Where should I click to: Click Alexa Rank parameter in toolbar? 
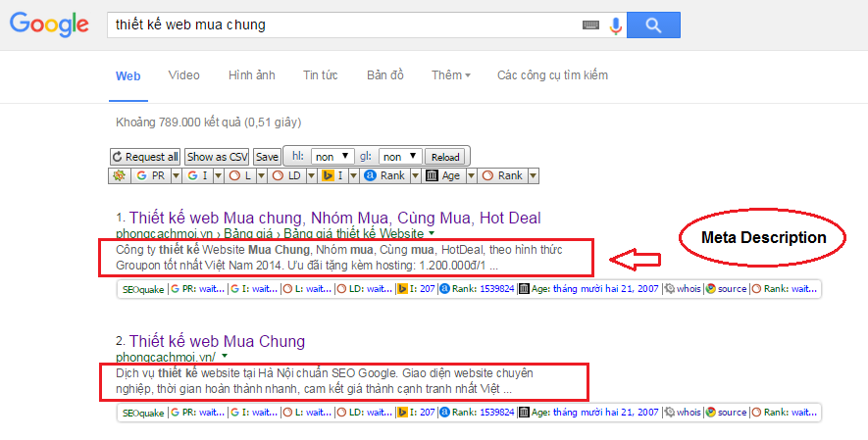384,175
